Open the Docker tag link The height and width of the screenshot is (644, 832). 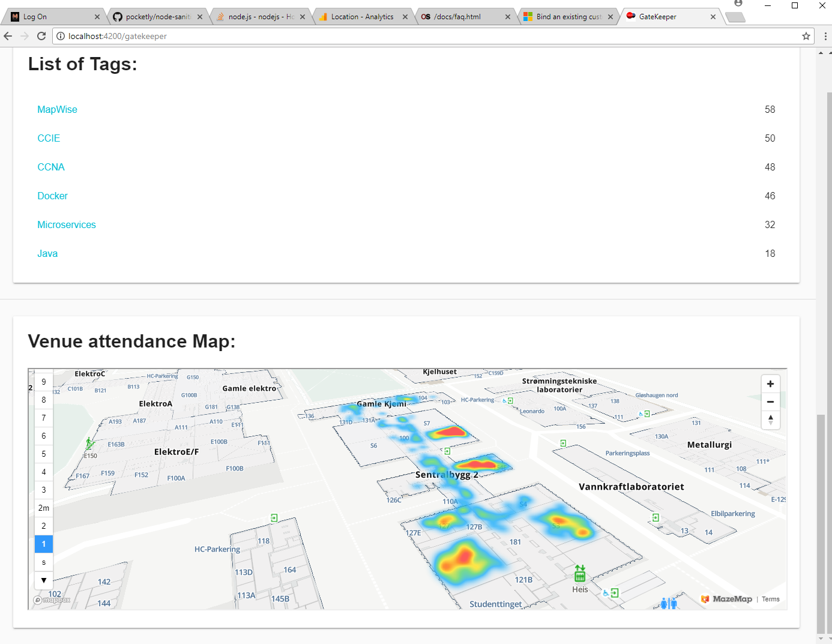click(53, 196)
